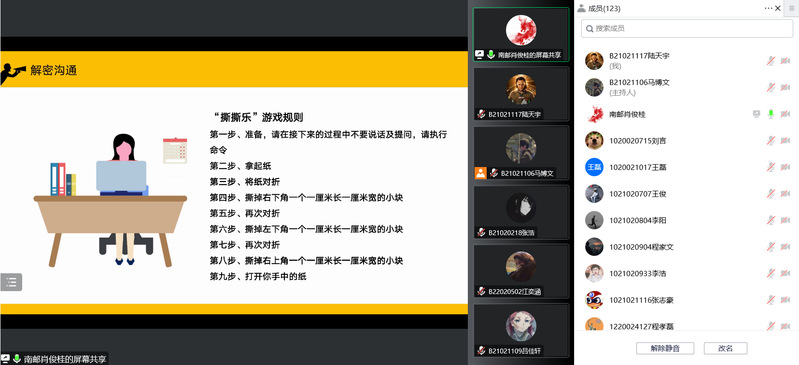Toggle camera icon for B21021106马博文 in list

[785, 88]
